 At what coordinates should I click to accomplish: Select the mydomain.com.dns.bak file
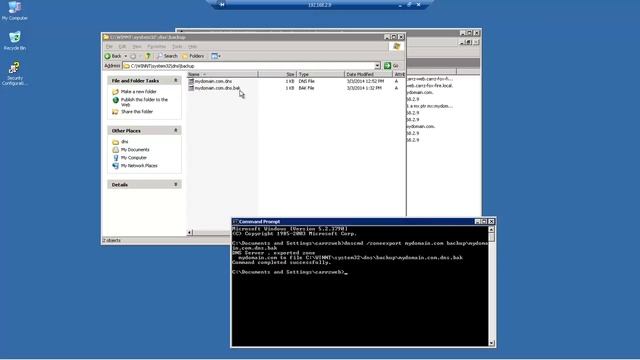tap(217, 88)
